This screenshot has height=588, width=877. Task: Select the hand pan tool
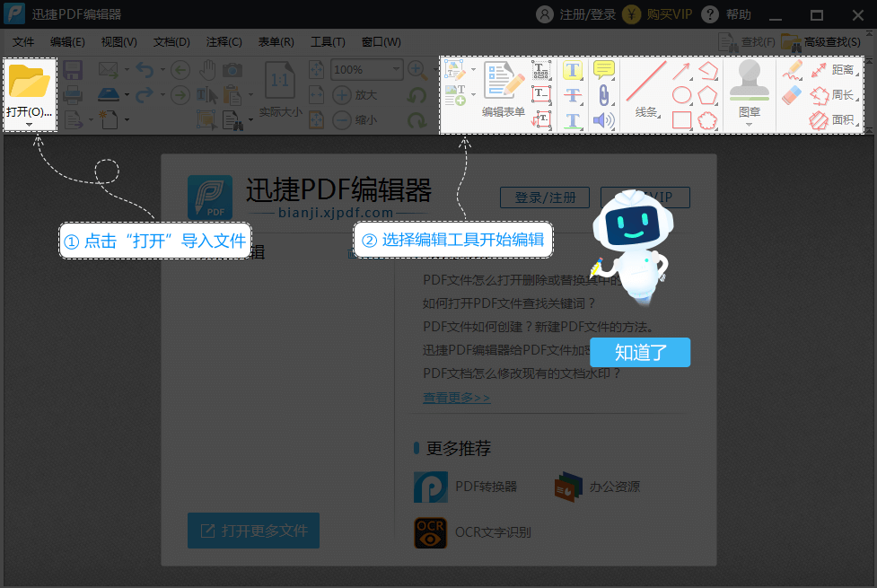coord(206,68)
